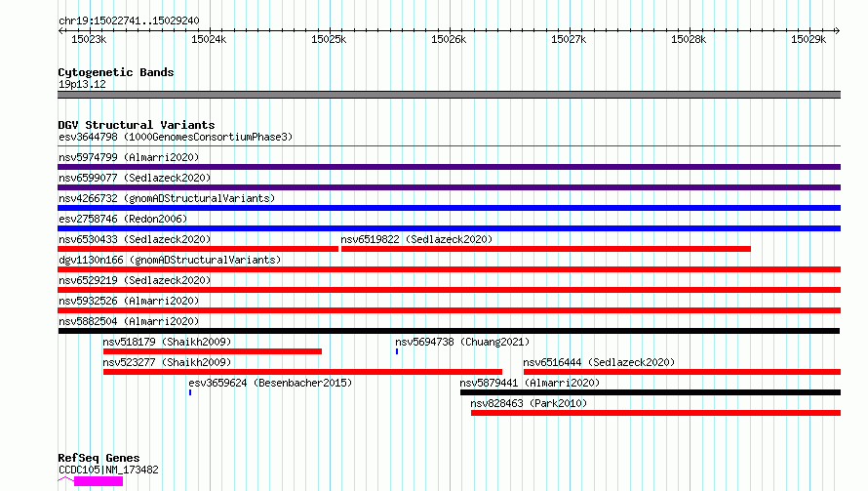Click nsv5932526 (Almarri2020) label
The image size is (868, 491).
[129, 301]
